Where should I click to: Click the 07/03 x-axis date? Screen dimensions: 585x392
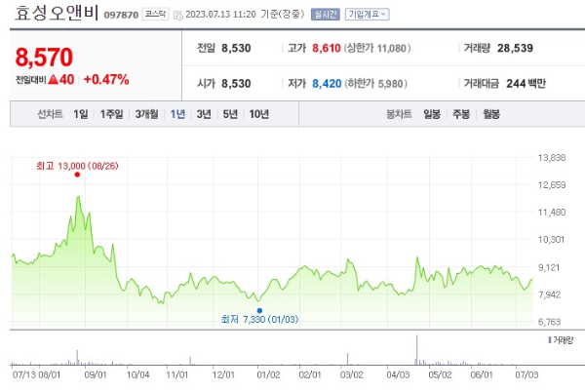click(526, 374)
